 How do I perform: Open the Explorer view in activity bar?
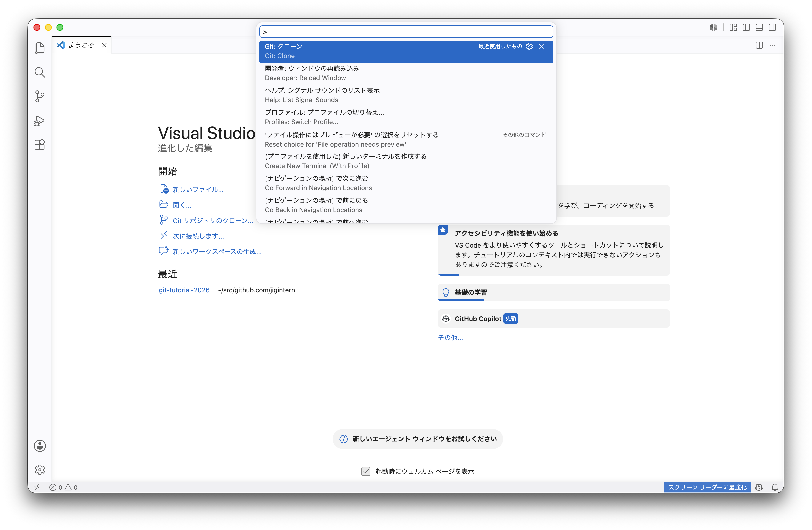click(40, 48)
